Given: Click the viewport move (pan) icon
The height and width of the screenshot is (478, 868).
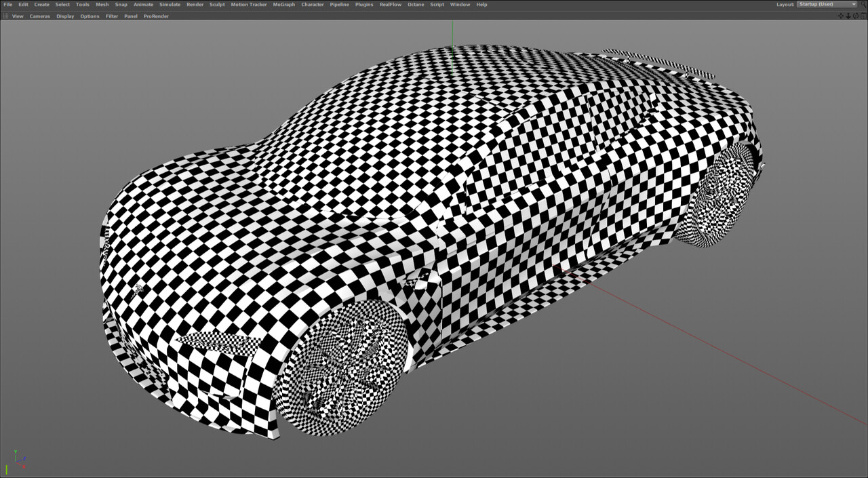Looking at the screenshot, I should [x=841, y=16].
